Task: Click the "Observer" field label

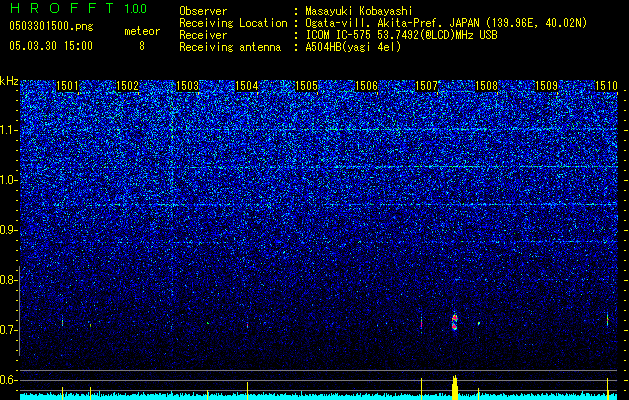Action: click(x=203, y=11)
